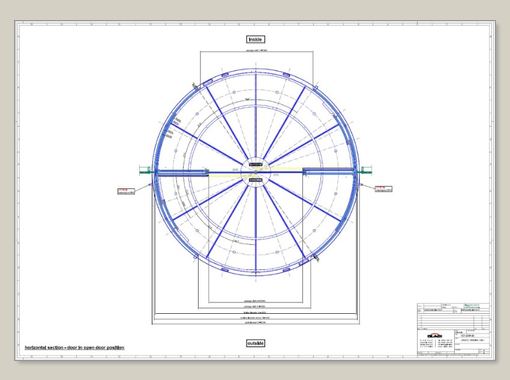
Task: Click the center pivot point of the revolving door
Action: (256, 172)
